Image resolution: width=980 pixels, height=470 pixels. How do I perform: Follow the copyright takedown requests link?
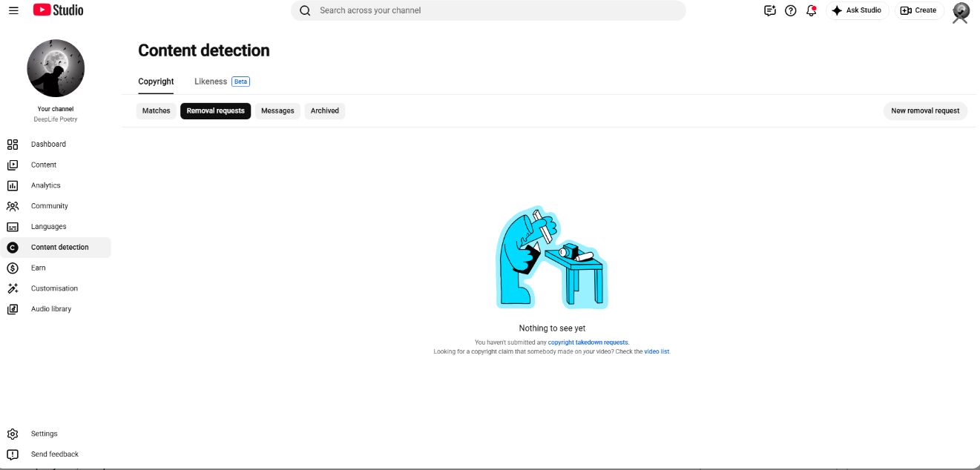tap(588, 342)
